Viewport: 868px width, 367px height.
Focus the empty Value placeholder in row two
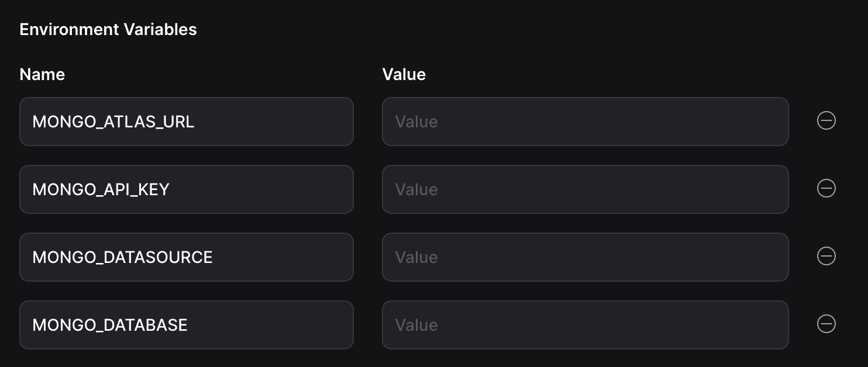(x=585, y=189)
